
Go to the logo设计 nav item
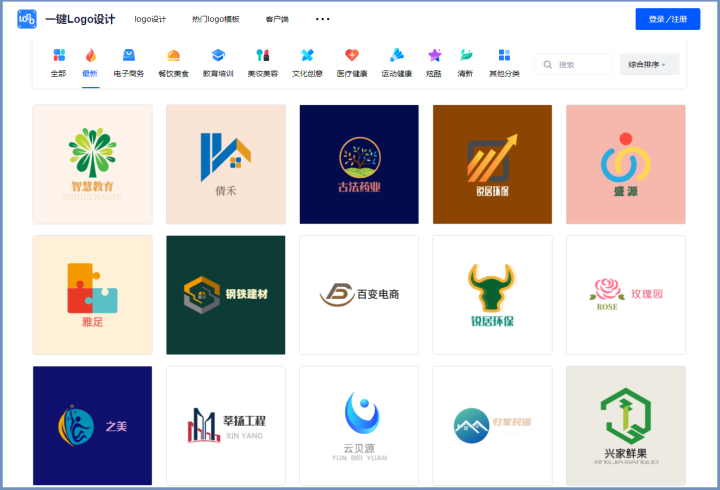[150, 19]
